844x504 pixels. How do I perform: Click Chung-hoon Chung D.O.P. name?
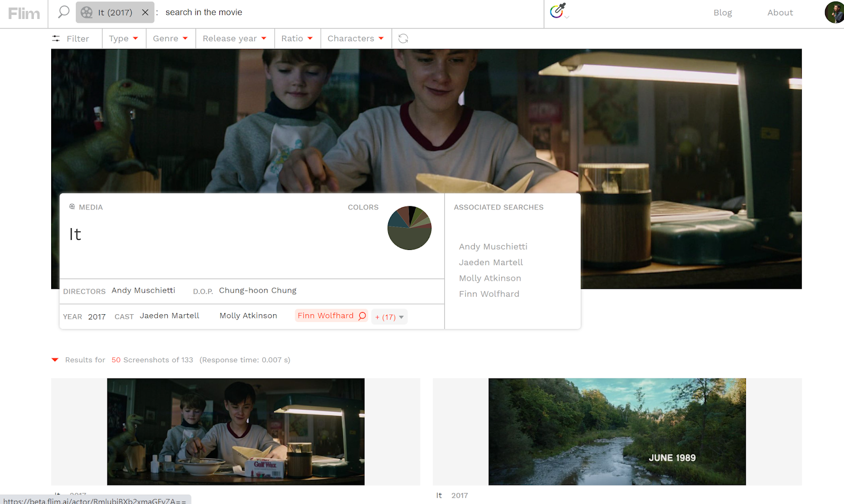tap(258, 290)
